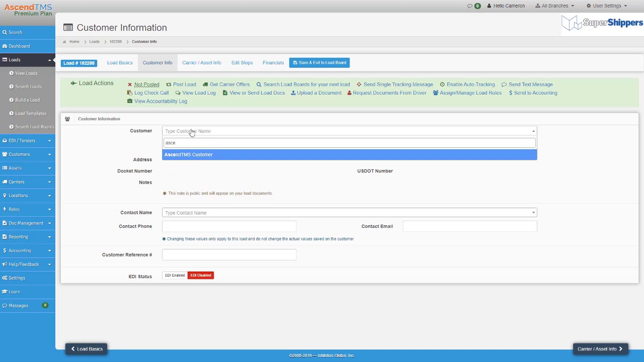Go to 182288 breadcrumb
644x362 pixels.
point(115,42)
